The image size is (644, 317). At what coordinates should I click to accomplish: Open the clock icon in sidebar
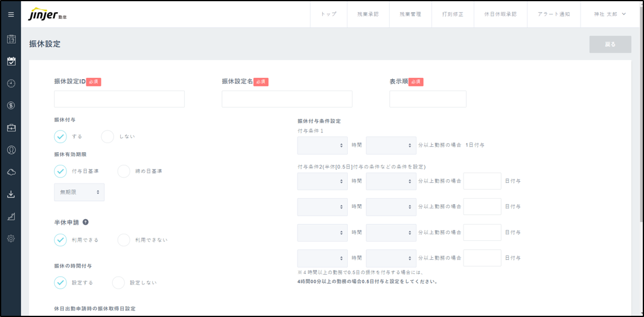pyautogui.click(x=11, y=83)
